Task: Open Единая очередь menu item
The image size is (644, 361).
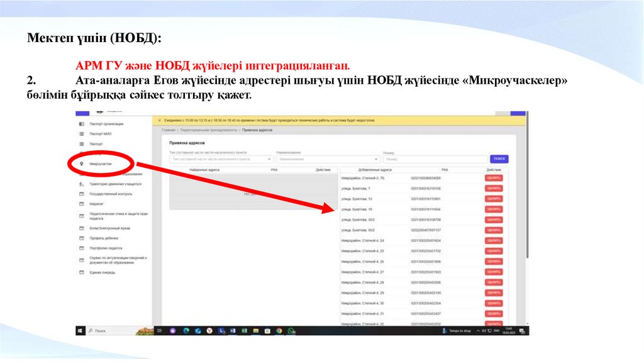Action: pos(103,273)
